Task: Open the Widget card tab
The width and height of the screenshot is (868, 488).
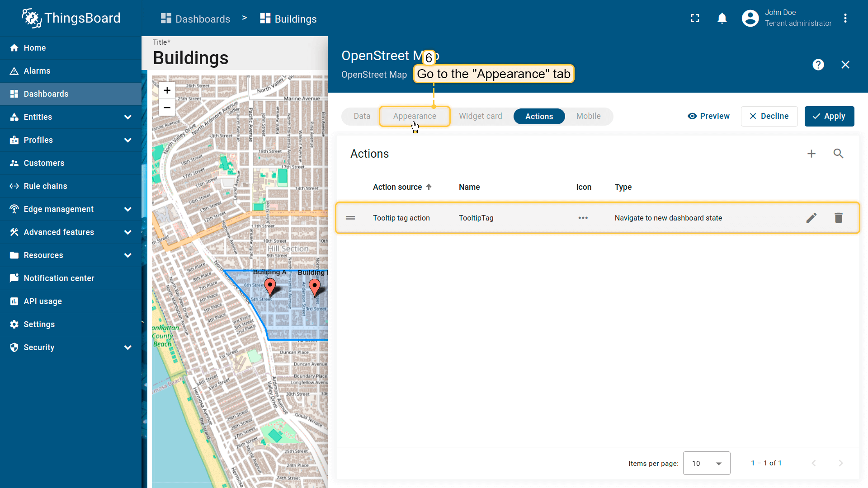Action: pyautogui.click(x=480, y=116)
